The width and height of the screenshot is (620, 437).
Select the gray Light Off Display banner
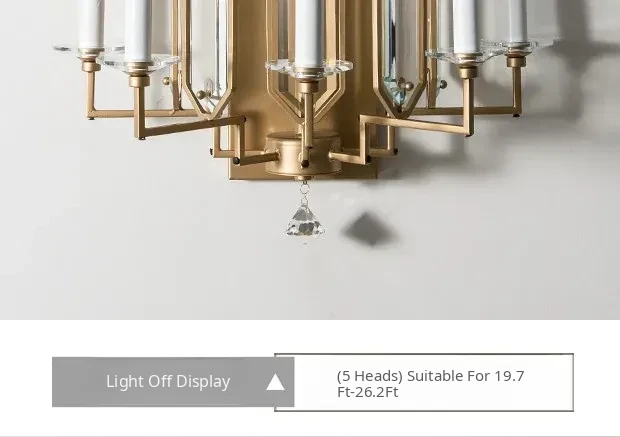173,382
